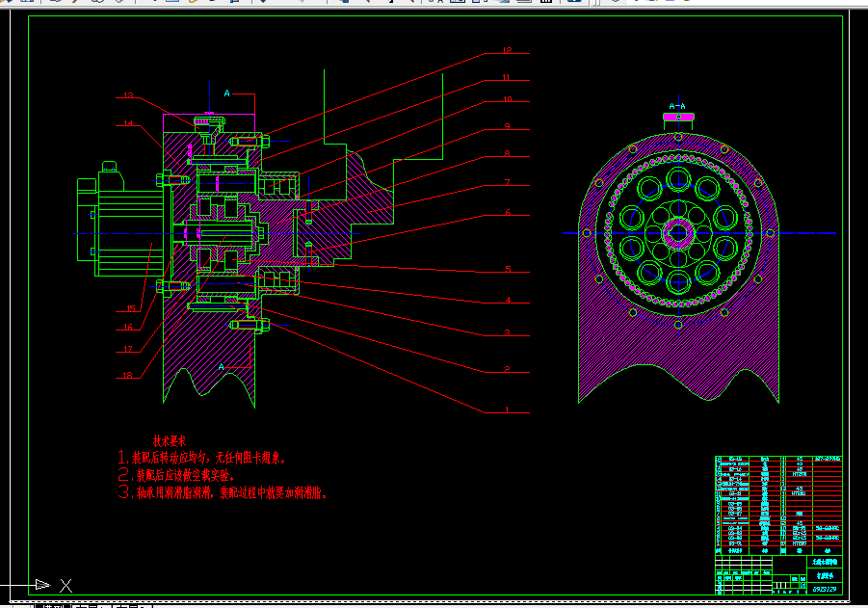The image size is (868, 608).
Task: Select part callout number 11
Action: tap(506, 77)
